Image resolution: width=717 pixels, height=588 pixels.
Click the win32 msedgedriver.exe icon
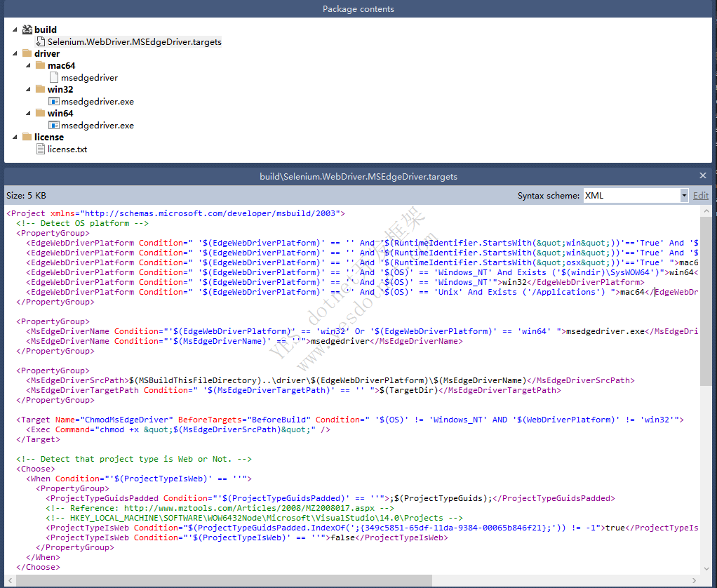click(x=54, y=101)
